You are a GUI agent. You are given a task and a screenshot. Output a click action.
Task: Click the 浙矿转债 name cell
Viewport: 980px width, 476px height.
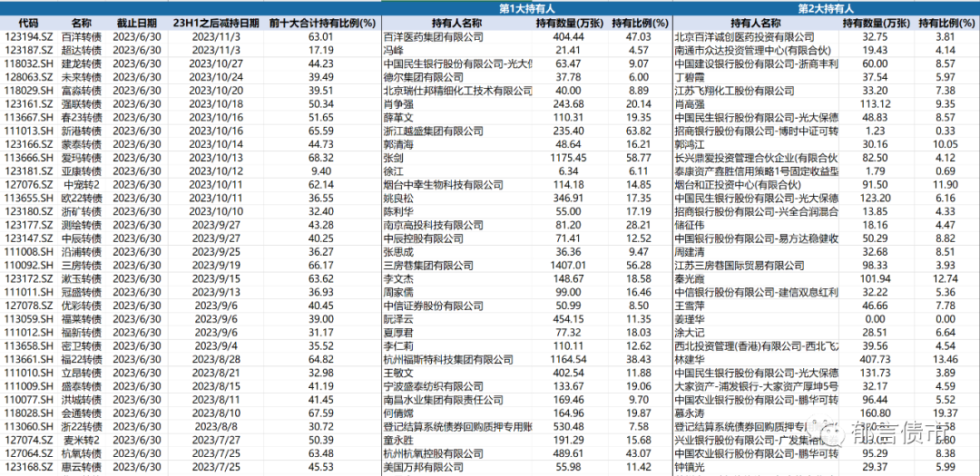82,212
